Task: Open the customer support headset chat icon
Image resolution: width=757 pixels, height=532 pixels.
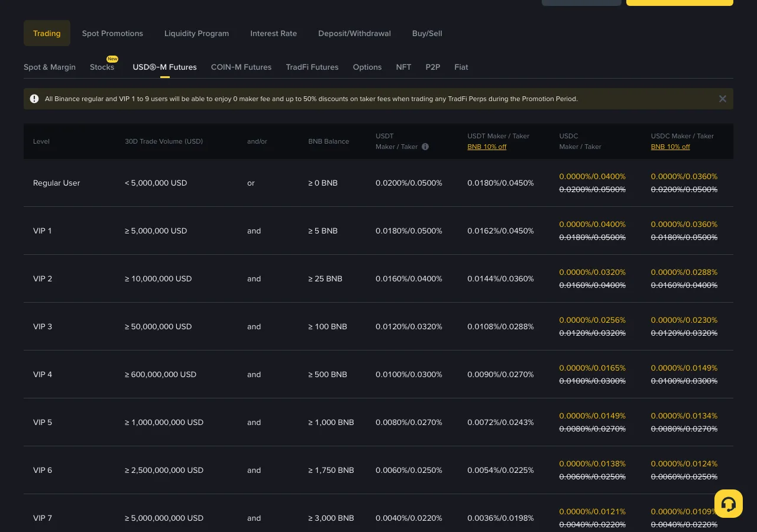Action: [729, 504]
